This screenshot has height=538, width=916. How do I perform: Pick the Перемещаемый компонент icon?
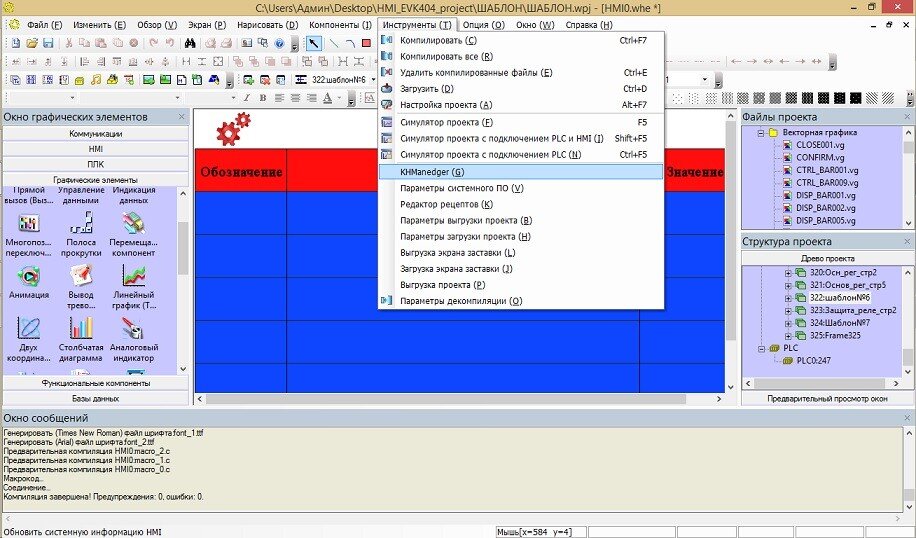[133, 223]
